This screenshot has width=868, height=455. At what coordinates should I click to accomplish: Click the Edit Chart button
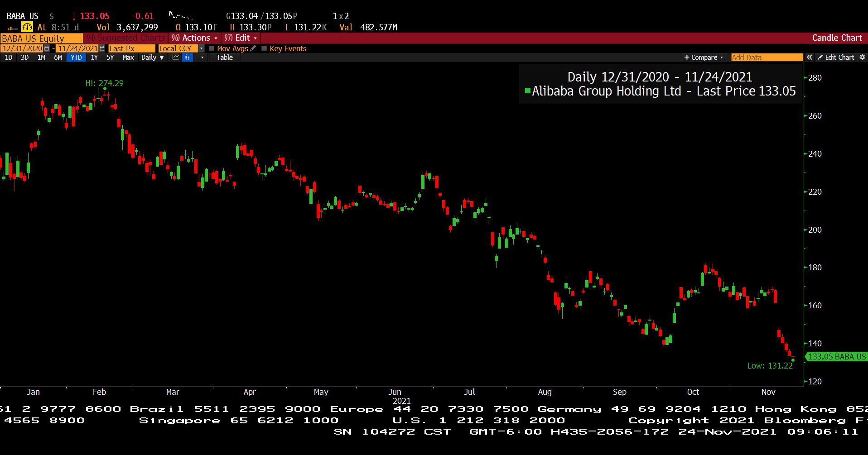click(836, 57)
